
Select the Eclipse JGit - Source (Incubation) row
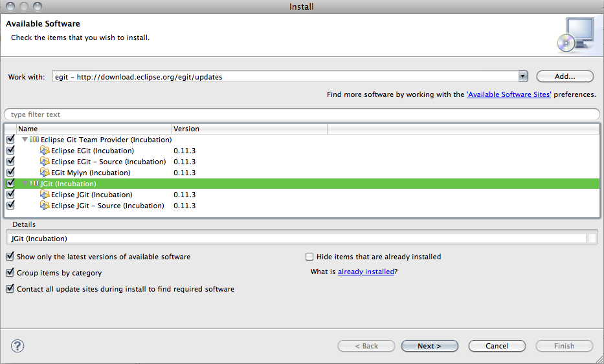(302, 206)
